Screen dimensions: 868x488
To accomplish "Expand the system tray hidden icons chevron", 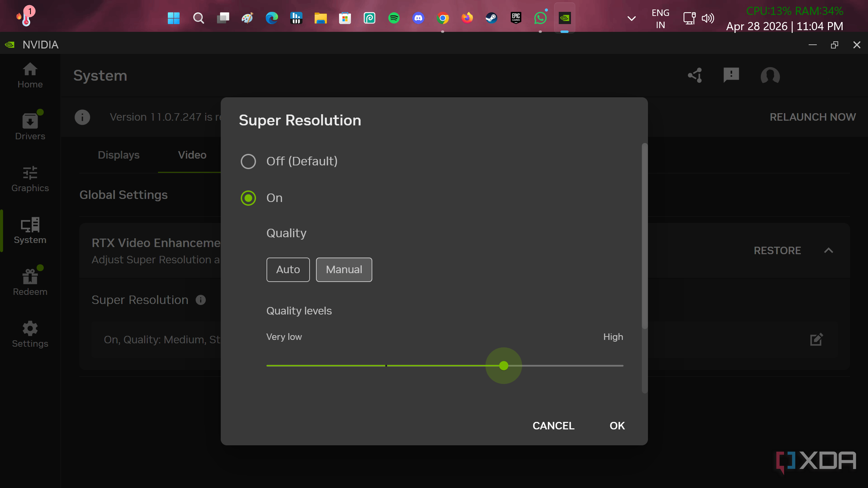I will tap(631, 18).
